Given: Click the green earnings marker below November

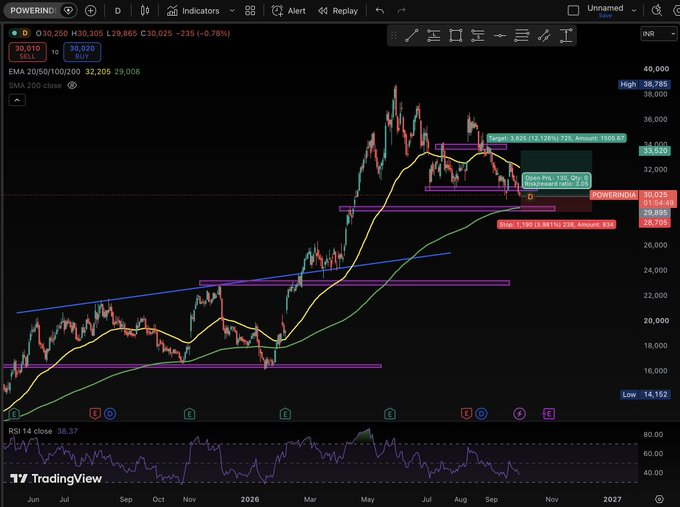Looking at the screenshot, I should pos(189,414).
